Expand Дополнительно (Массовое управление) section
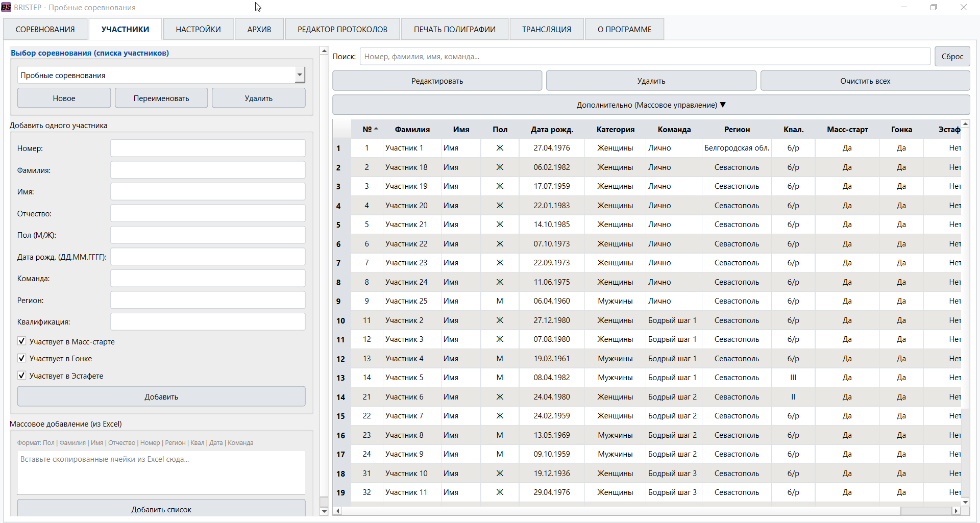This screenshot has width=980, height=523. click(x=650, y=105)
